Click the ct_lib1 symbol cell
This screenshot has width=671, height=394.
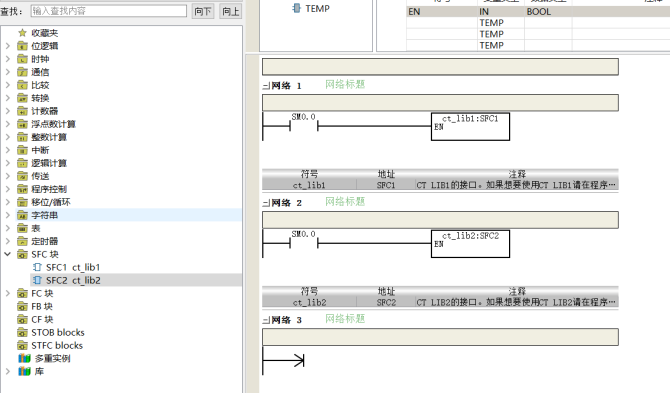click(x=309, y=185)
